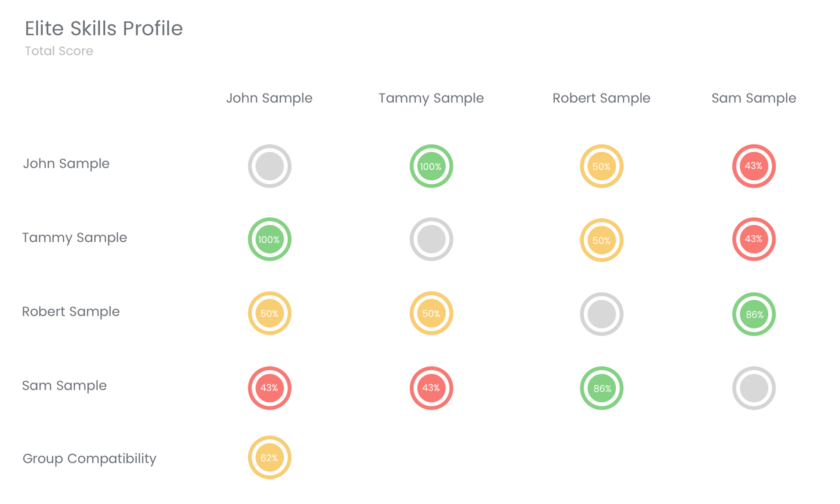
Task: Select the 43% badge in Tammy Sample row
Action: (x=754, y=239)
